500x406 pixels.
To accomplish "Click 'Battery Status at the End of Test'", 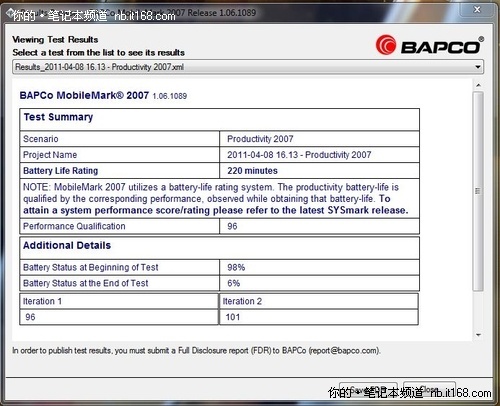I will 86,283.
